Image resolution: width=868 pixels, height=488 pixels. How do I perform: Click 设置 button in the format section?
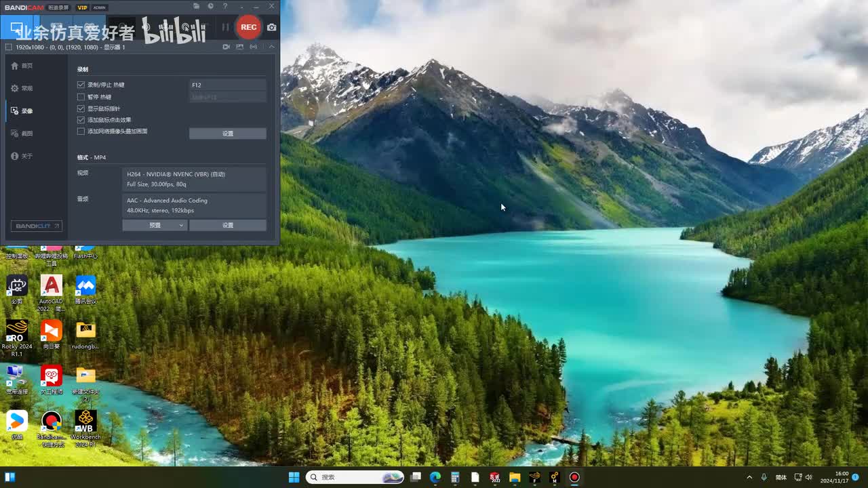click(x=228, y=225)
